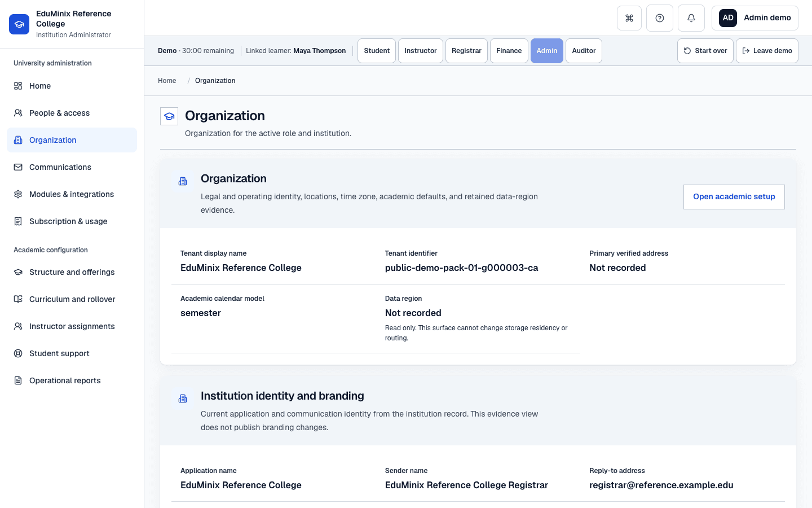This screenshot has width=812, height=508.
Task: Click the Leave demo button
Action: 767,51
